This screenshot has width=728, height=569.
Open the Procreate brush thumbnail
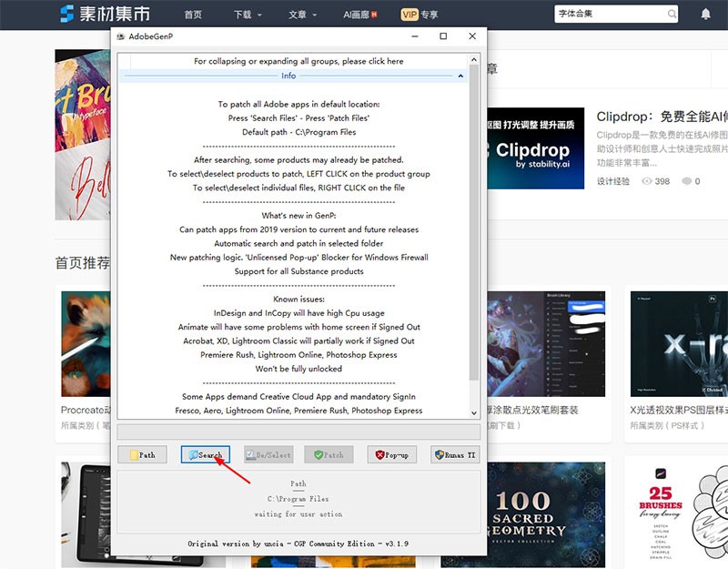click(86, 344)
